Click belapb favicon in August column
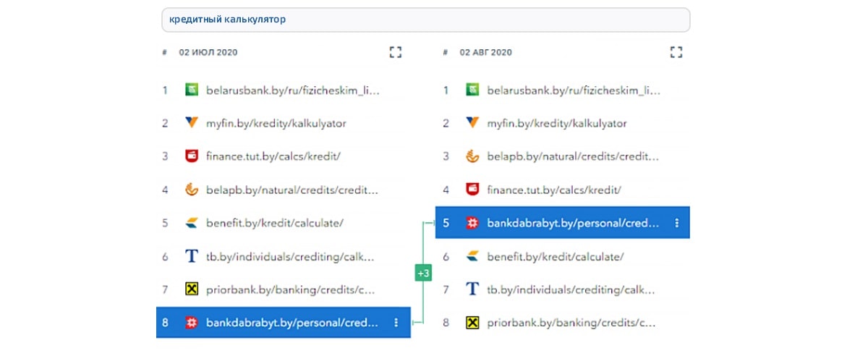 (x=472, y=156)
